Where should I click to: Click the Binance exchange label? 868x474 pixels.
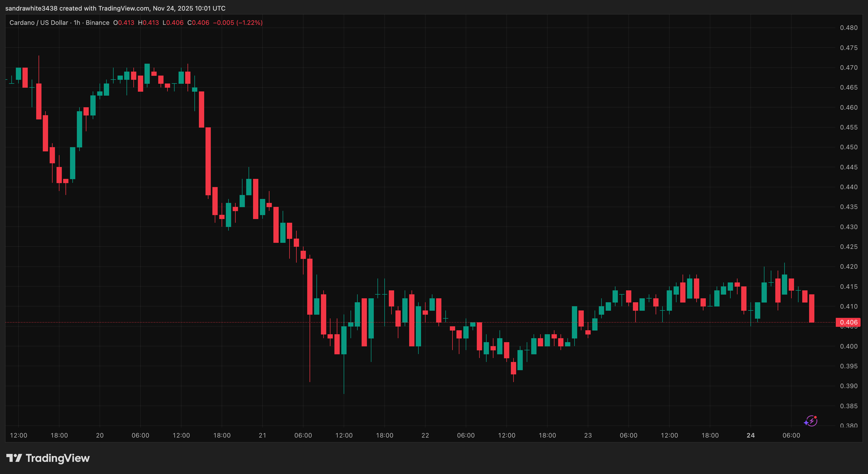coord(97,22)
